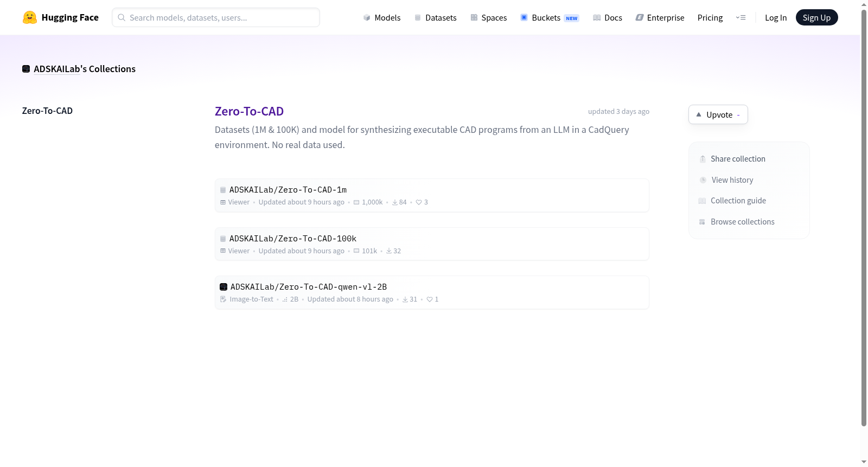Click the collection description starting 'Datasets (1M & 100K)'

[x=422, y=137]
